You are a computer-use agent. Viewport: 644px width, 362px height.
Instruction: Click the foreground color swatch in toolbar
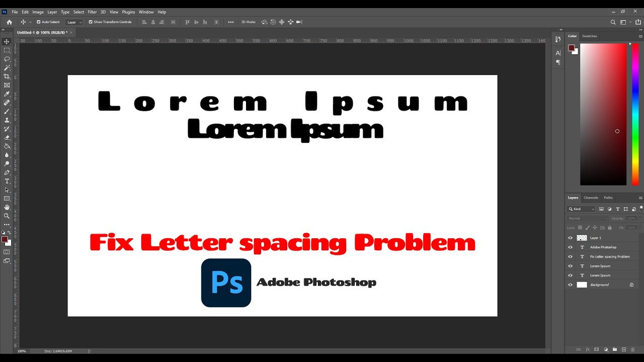click(x=5, y=239)
